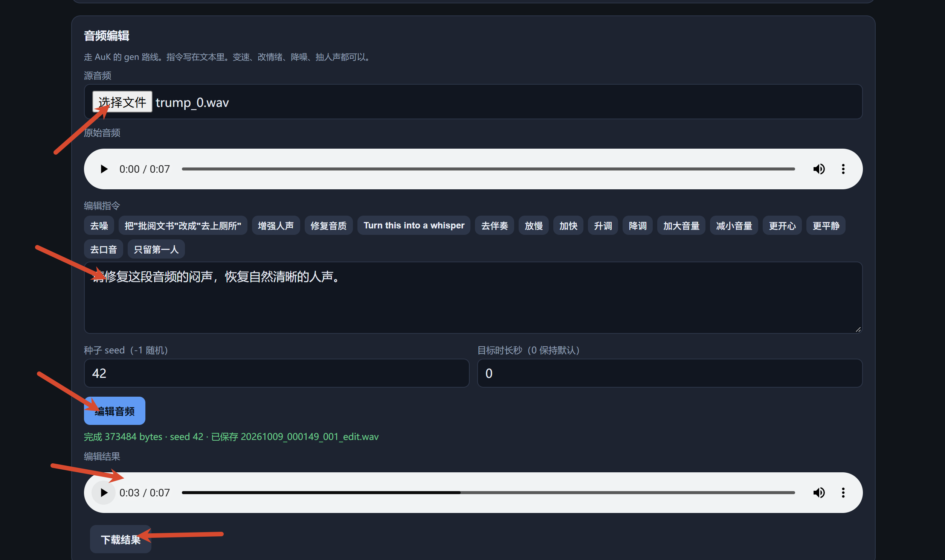Screen dimensions: 945x560
Task: Seek on the edited result progress bar
Action: pyautogui.click(x=488, y=493)
